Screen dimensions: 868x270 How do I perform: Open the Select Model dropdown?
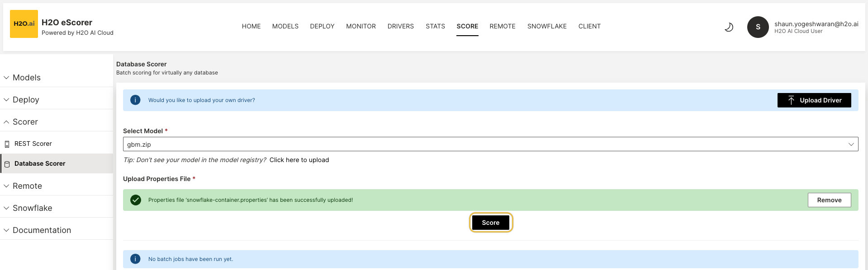pyautogui.click(x=490, y=144)
